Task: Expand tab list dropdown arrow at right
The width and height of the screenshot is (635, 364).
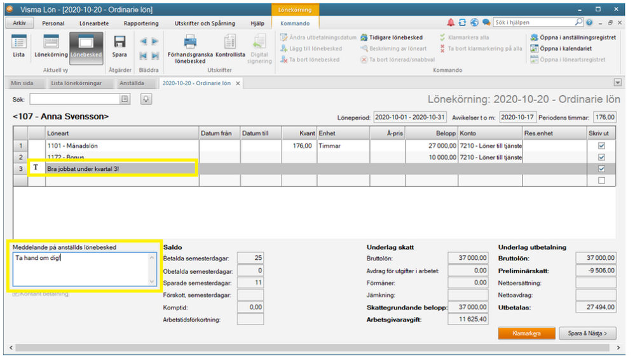Action: pyautogui.click(x=617, y=83)
